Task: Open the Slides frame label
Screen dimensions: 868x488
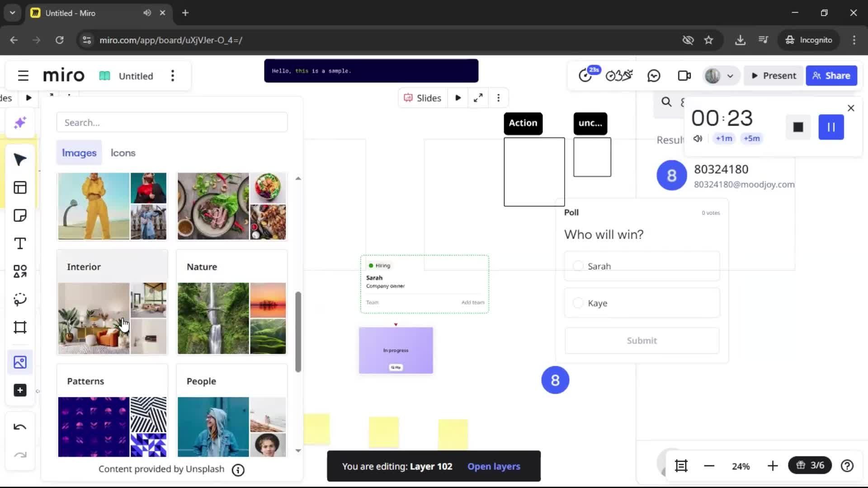Action: point(423,98)
